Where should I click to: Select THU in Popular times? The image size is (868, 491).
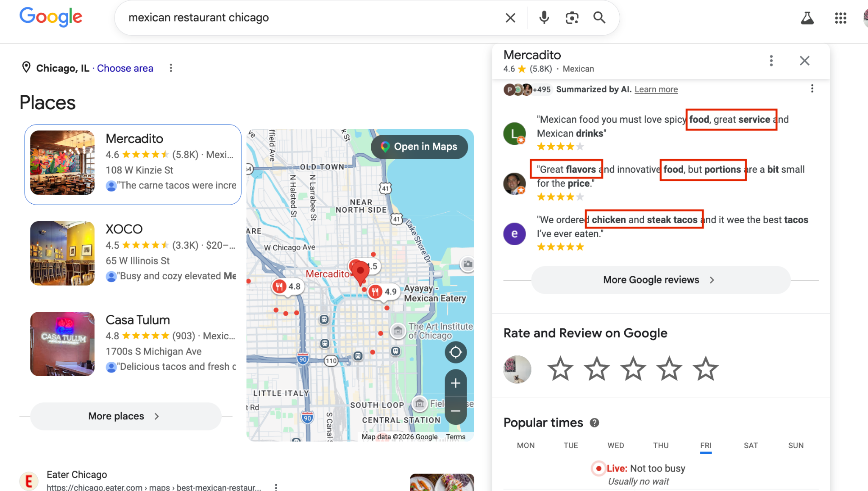661,446
